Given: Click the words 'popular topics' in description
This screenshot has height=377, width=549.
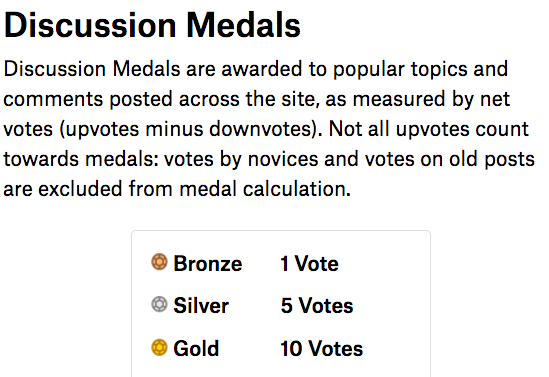Looking at the screenshot, I should pyautogui.click(x=400, y=69).
